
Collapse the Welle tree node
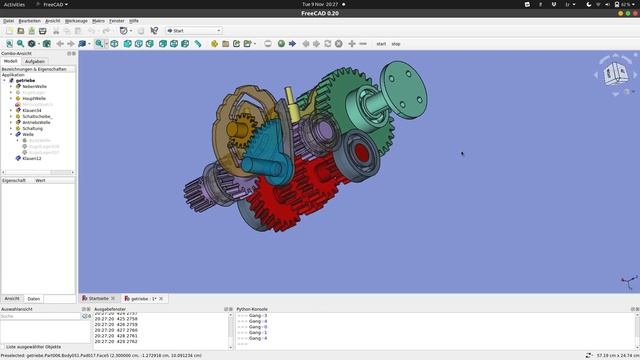coord(11,134)
